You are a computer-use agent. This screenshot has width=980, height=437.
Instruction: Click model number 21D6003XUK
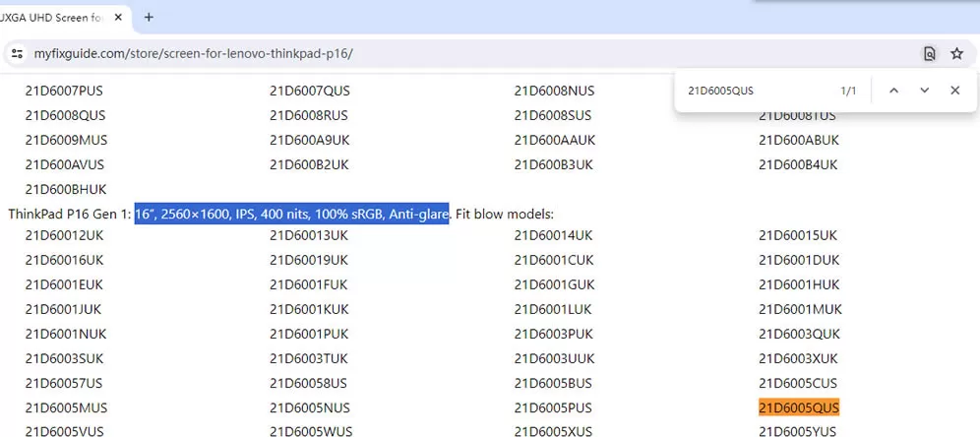799,359
